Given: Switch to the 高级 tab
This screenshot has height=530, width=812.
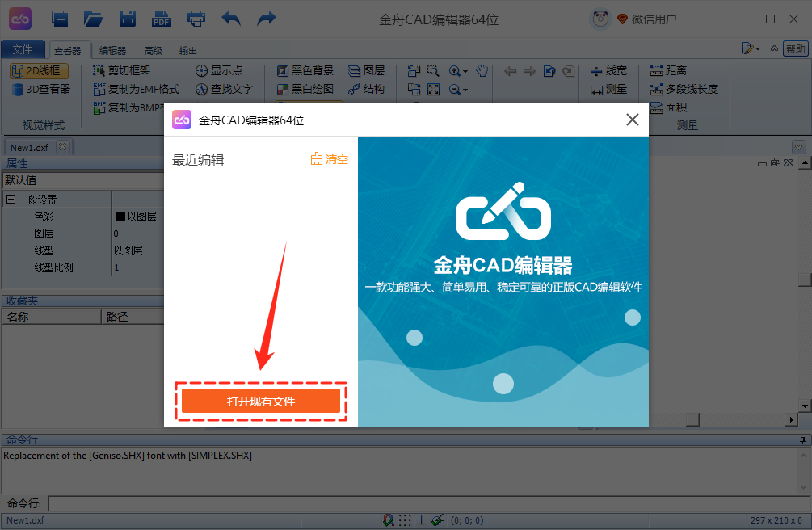Looking at the screenshot, I should pos(154,50).
